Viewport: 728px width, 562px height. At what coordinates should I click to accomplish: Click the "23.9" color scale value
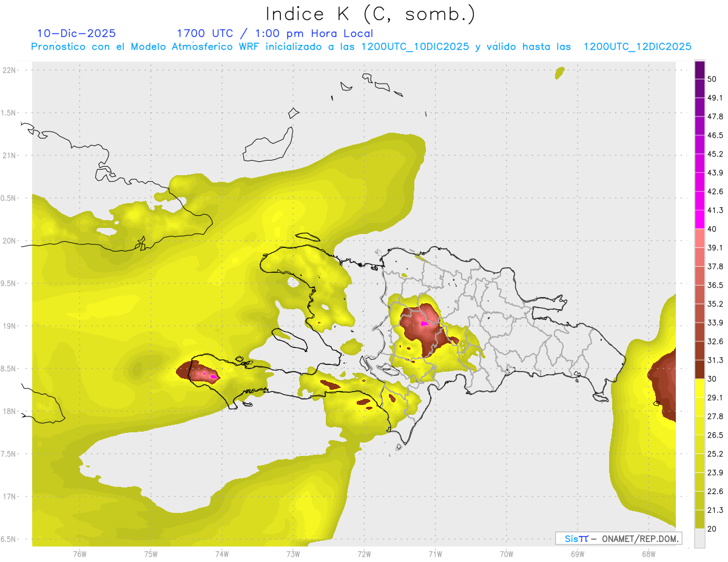(716, 473)
